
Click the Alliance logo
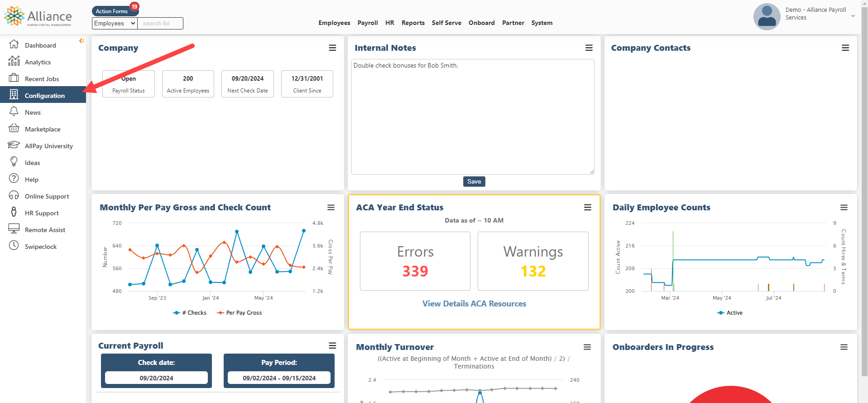pyautogui.click(x=38, y=16)
